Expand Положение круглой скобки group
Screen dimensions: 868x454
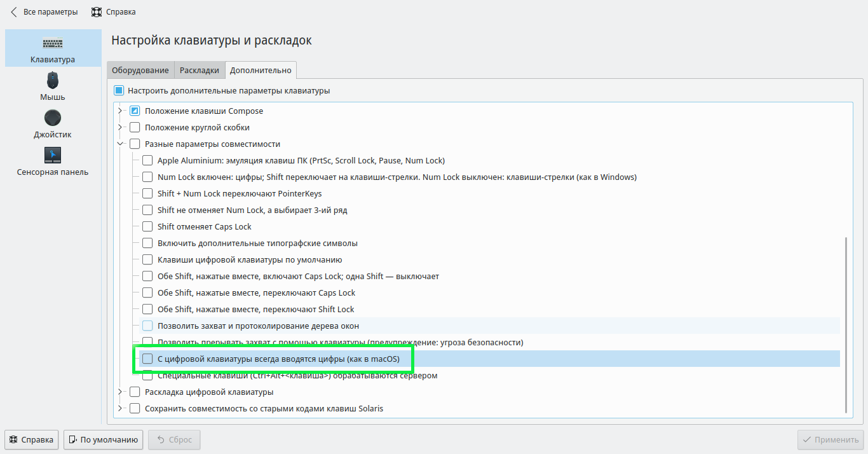point(120,128)
